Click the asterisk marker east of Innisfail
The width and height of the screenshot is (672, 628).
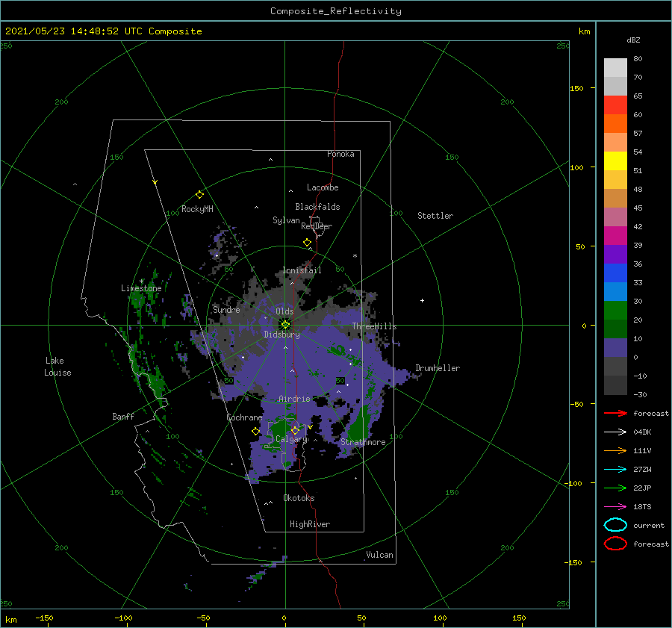click(x=355, y=256)
